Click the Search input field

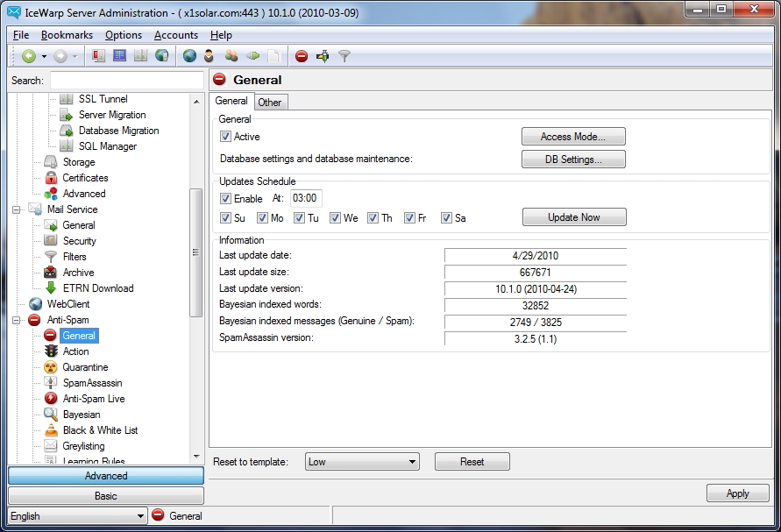point(126,81)
